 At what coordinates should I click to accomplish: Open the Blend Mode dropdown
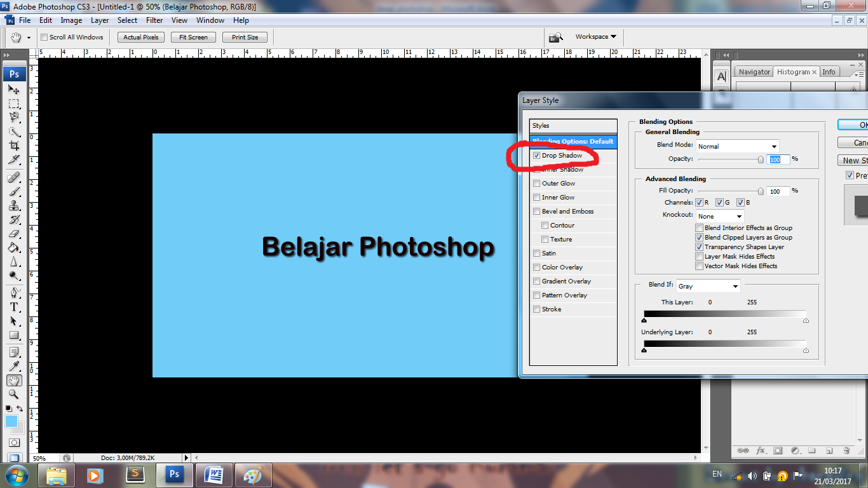pyautogui.click(x=737, y=146)
